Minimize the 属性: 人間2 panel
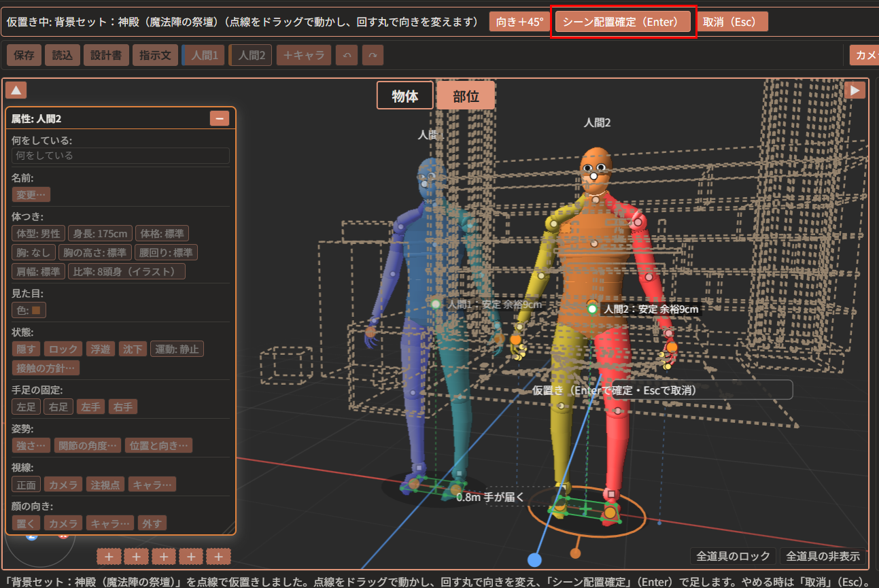Screen dimensions: 879x588 coord(220,118)
